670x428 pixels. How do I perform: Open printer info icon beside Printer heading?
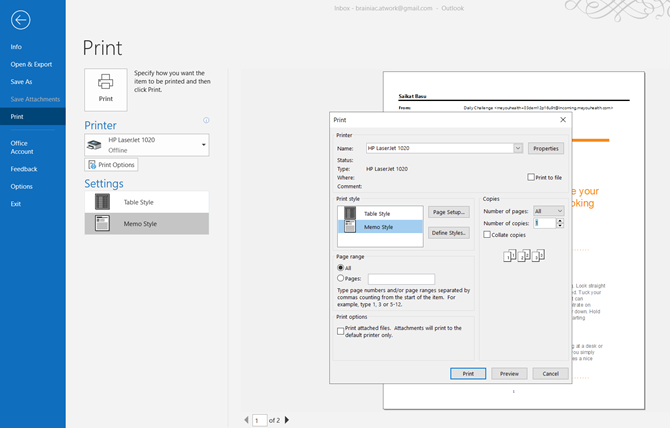click(206, 120)
